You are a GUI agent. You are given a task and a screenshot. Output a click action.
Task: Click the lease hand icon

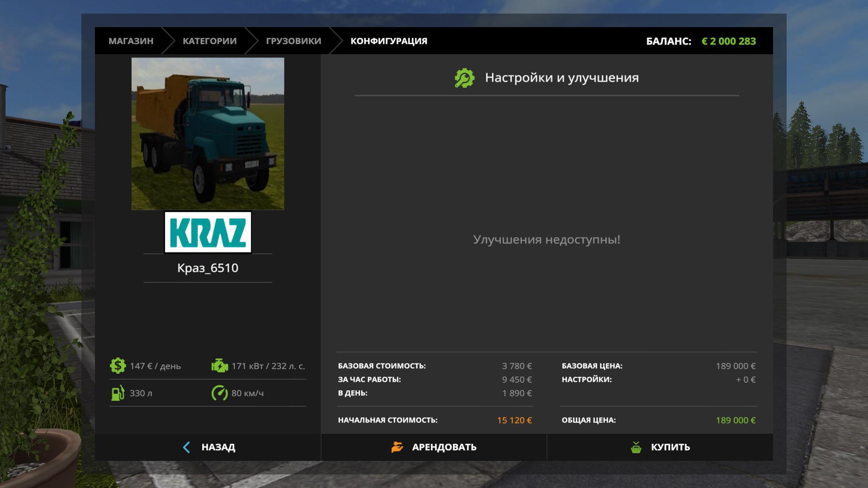coord(397,447)
